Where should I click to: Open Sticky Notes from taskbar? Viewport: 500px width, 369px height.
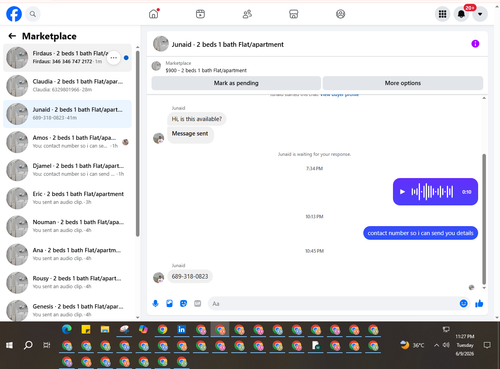(x=86, y=330)
